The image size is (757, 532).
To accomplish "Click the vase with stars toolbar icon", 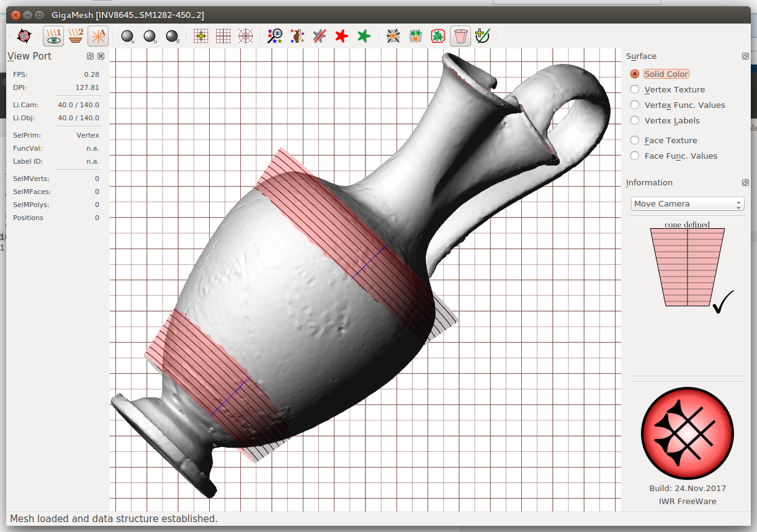I will coord(297,37).
